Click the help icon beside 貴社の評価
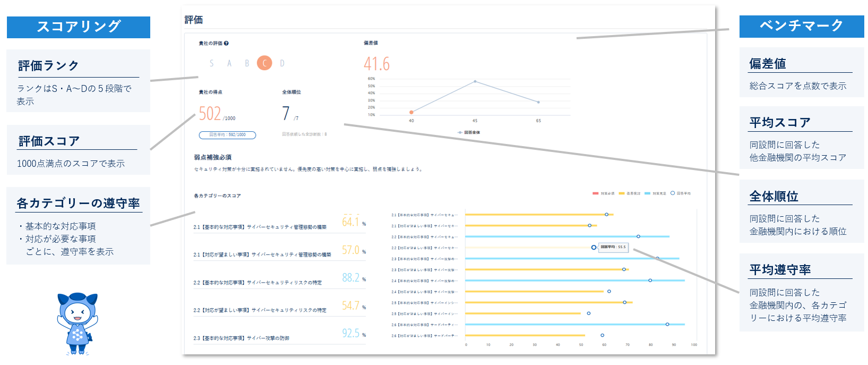The image size is (868, 365). pyautogui.click(x=226, y=44)
